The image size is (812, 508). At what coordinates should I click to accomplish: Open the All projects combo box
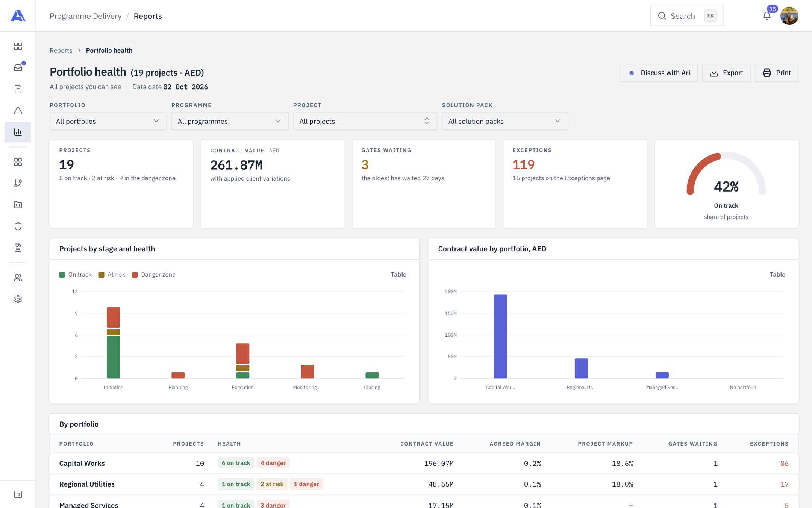pyautogui.click(x=365, y=121)
